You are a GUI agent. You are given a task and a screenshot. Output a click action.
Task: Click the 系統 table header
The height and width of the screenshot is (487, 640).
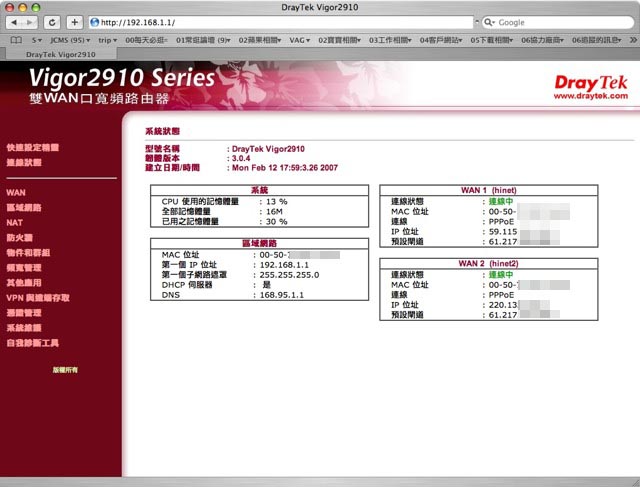[260, 190]
